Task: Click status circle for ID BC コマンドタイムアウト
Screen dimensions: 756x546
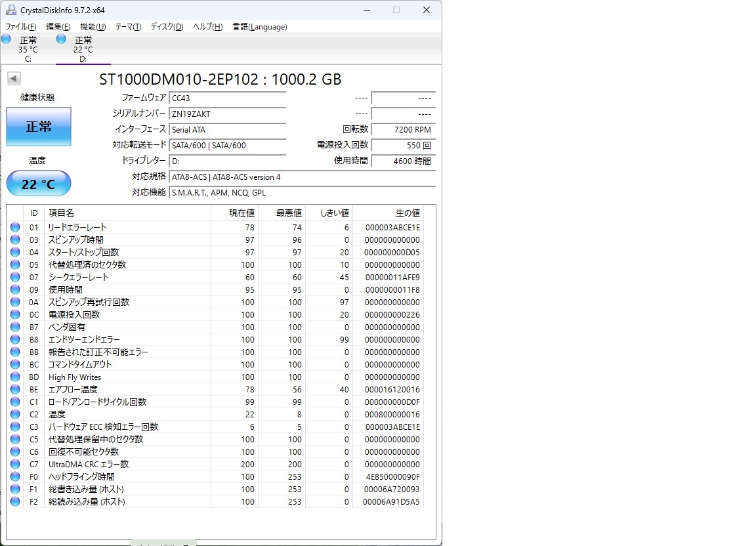Action: point(16,365)
